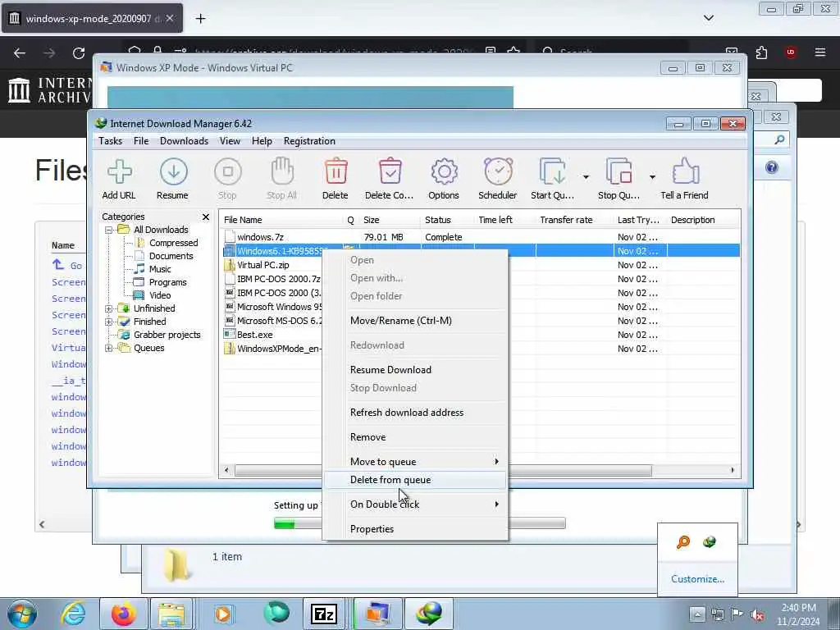840x630 pixels.
Task: Select the Video category
Action: click(160, 295)
